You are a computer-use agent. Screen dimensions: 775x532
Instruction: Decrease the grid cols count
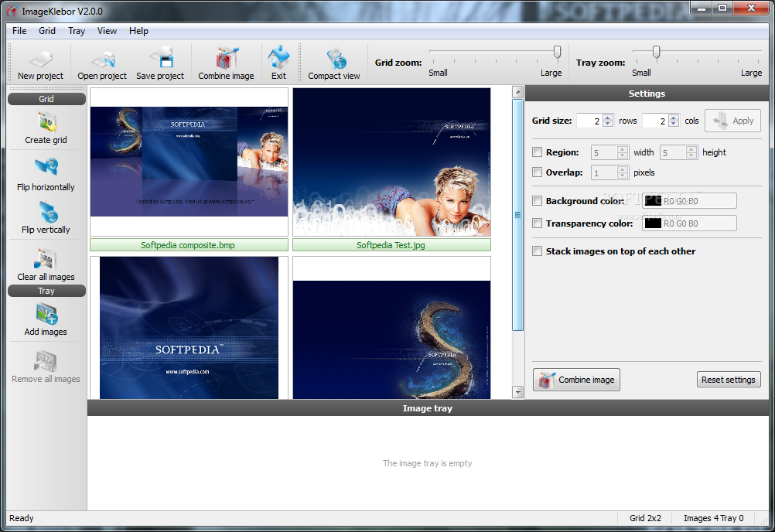click(674, 124)
